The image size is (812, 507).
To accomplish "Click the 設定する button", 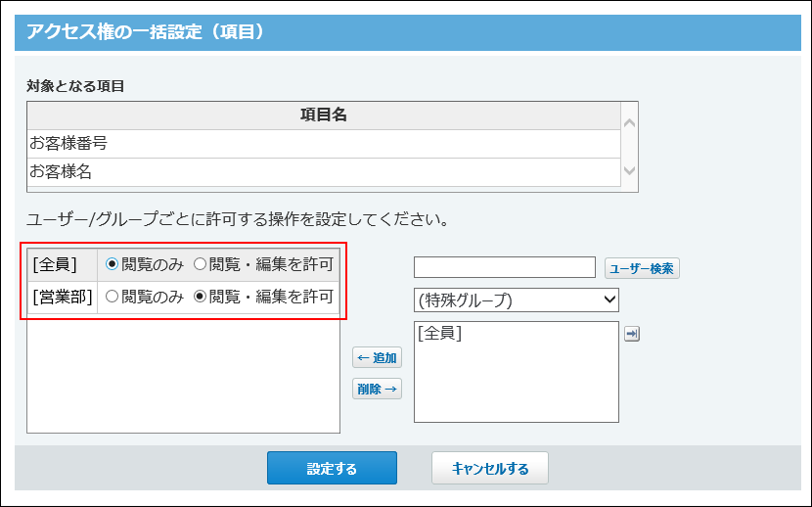I will coord(332,468).
